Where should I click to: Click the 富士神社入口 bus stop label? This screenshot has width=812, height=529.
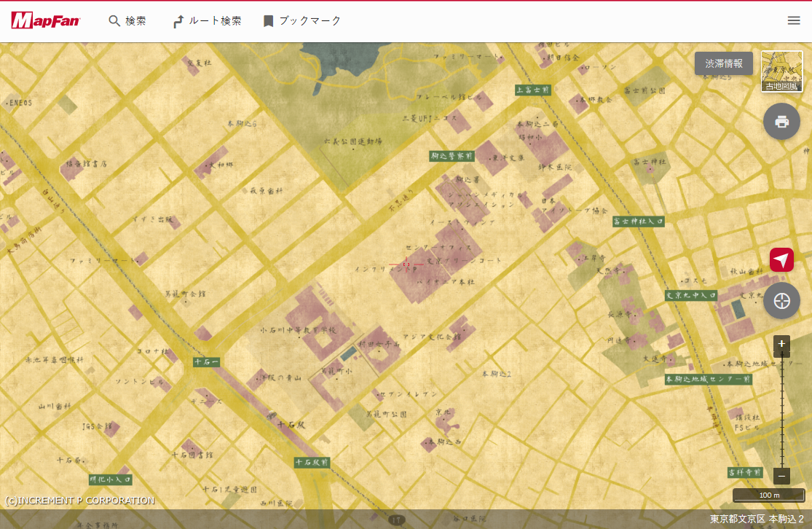point(638,222)
